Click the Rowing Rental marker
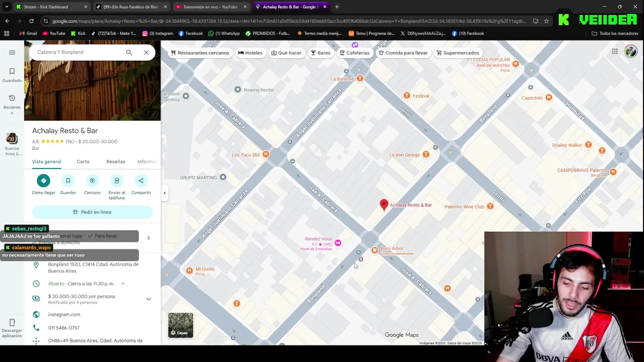Screen dimensions: 644x362 tap(237, 89)
